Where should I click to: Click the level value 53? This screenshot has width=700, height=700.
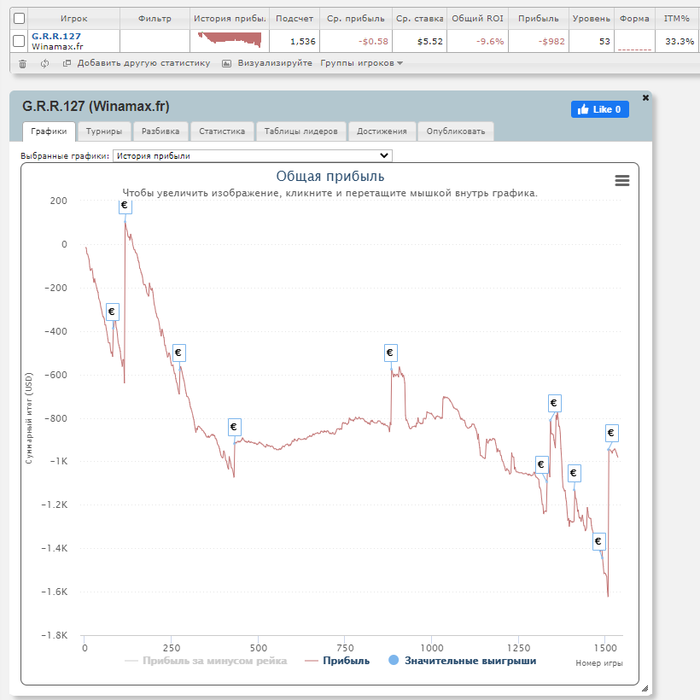click(x=604, y=42)
